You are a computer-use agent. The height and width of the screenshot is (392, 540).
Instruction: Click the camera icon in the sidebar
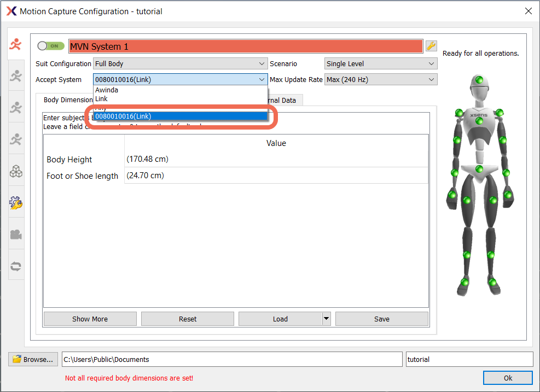click(x=16, y=234)
